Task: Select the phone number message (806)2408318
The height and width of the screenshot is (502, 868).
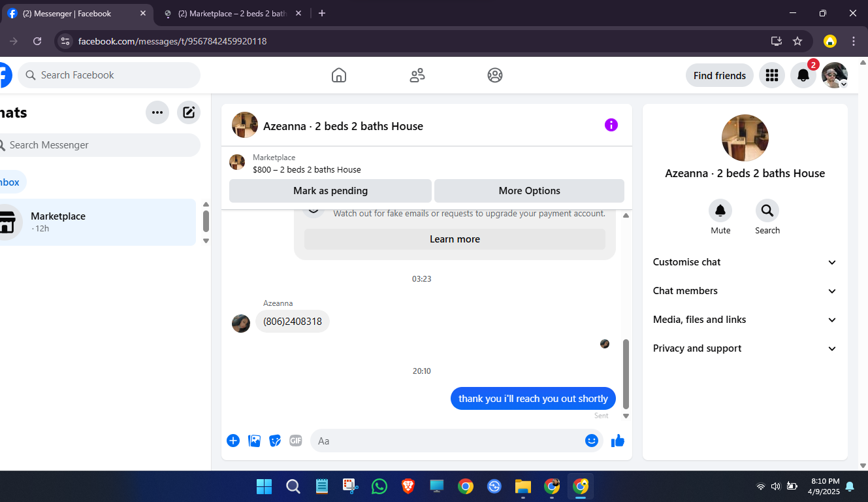Action: [x=293, y=322]
